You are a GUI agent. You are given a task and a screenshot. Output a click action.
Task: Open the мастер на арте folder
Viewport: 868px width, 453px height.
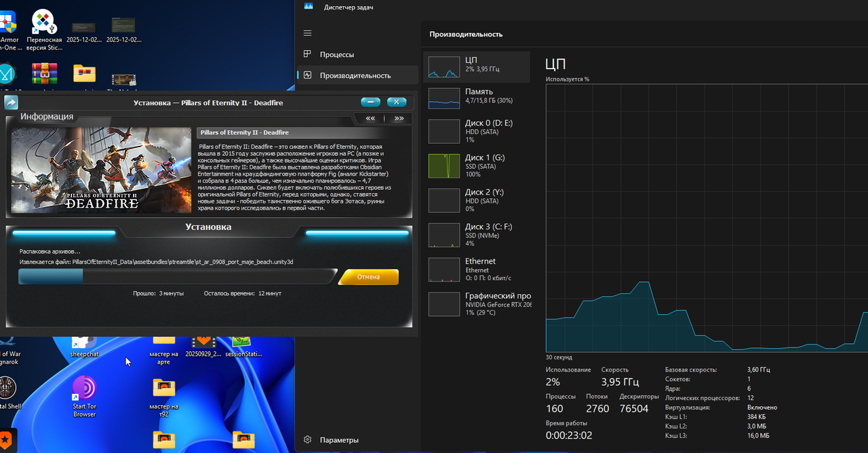164,351
